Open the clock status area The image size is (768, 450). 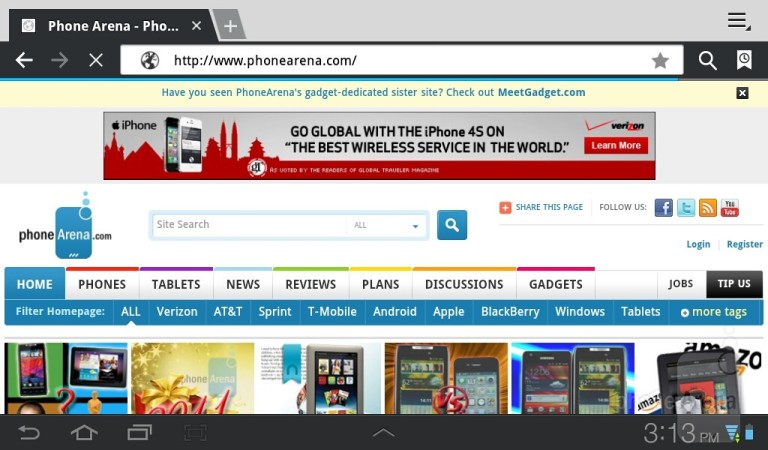pos(681,433)
